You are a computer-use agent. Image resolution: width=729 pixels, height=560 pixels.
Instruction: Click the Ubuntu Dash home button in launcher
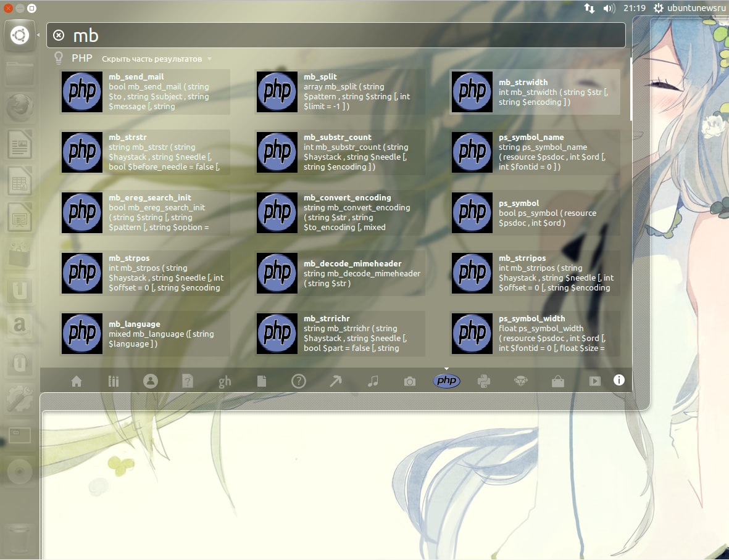click(20, 36)
